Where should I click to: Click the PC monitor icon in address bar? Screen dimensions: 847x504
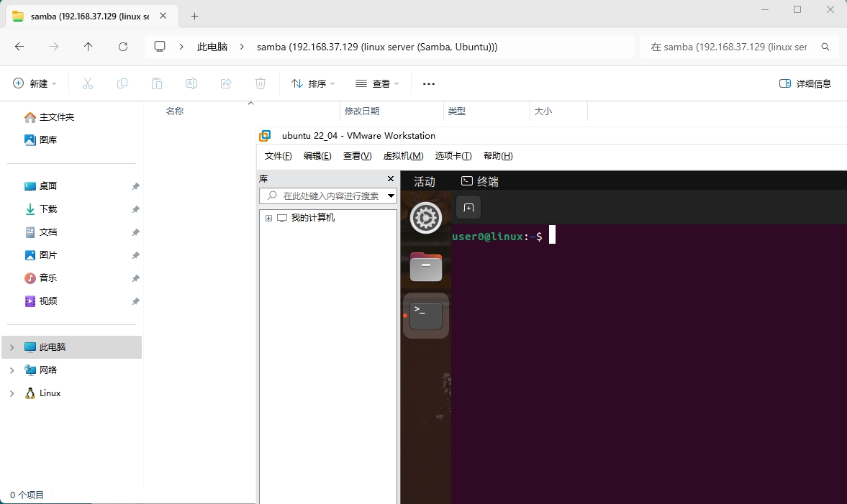pos(160,47)
